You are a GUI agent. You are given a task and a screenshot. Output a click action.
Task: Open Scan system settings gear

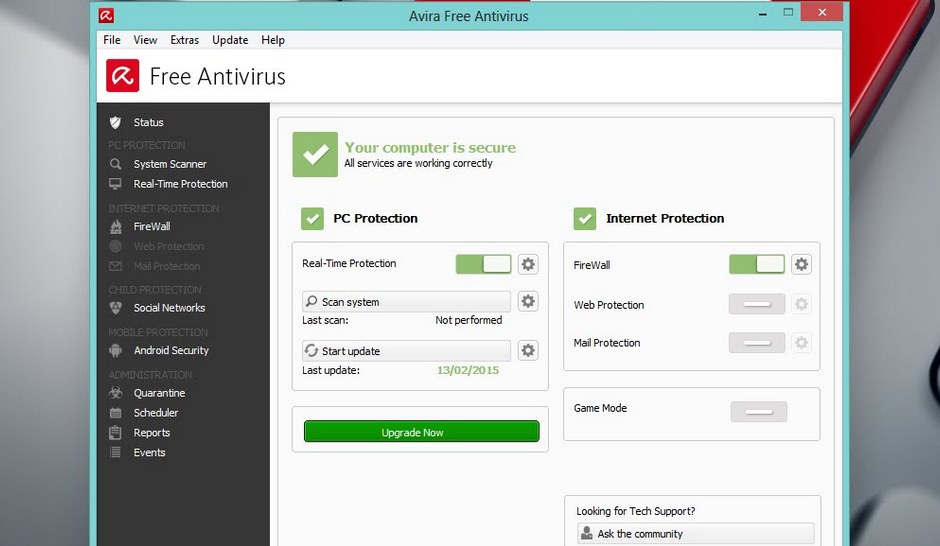coord(528,301)
